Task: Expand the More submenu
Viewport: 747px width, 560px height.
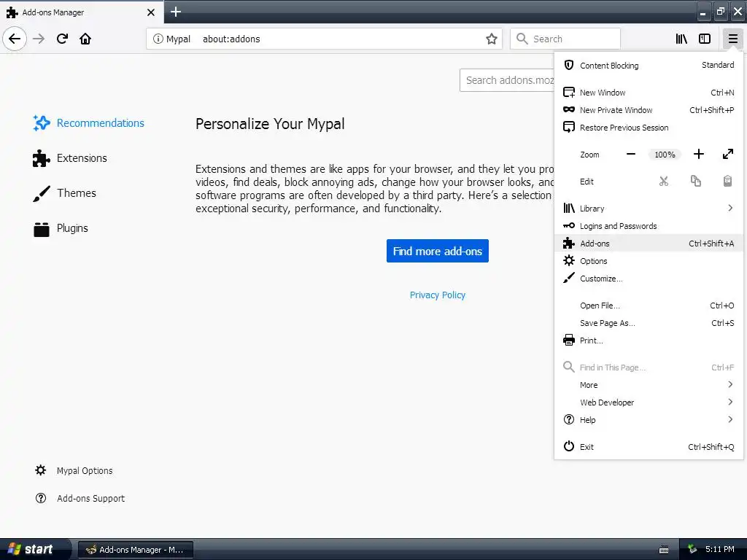Action: [x=649, y=385]
